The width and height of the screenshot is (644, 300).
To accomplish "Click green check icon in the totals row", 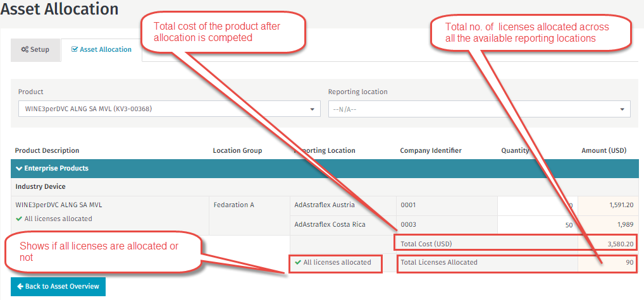I will click(298, 262).
